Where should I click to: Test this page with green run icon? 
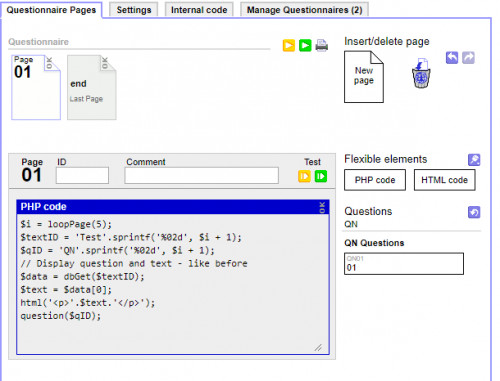[321, 176]
